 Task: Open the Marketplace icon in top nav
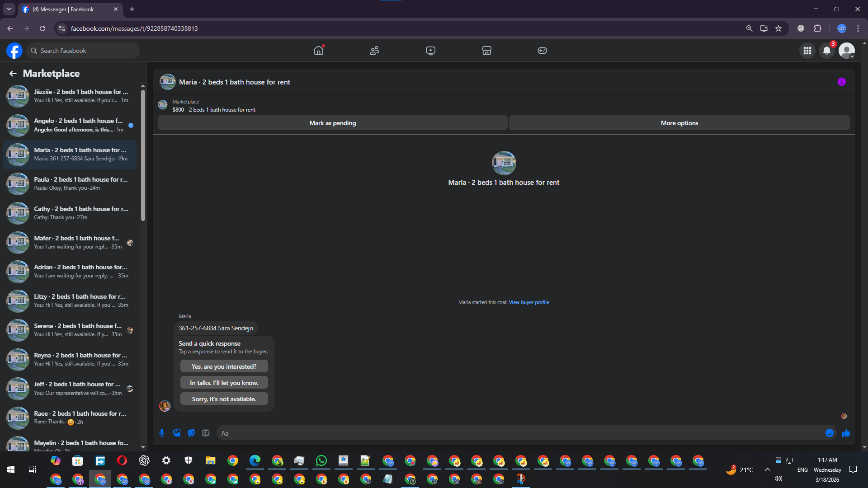486,51
